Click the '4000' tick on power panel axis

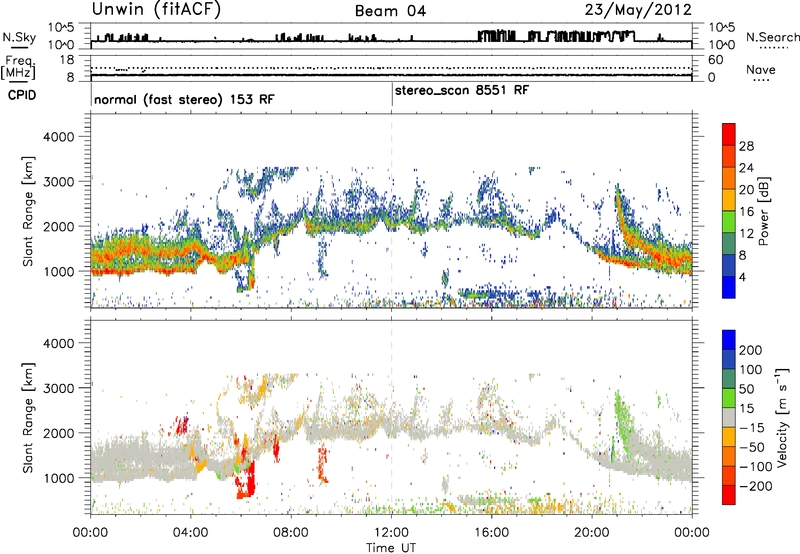pyautogui.click(x=58, y=137)
